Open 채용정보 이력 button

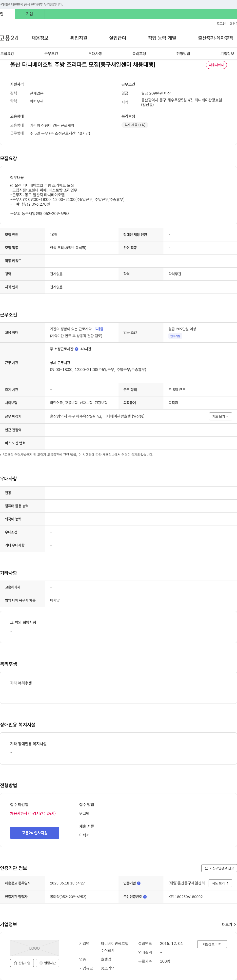tap(212, 944)
